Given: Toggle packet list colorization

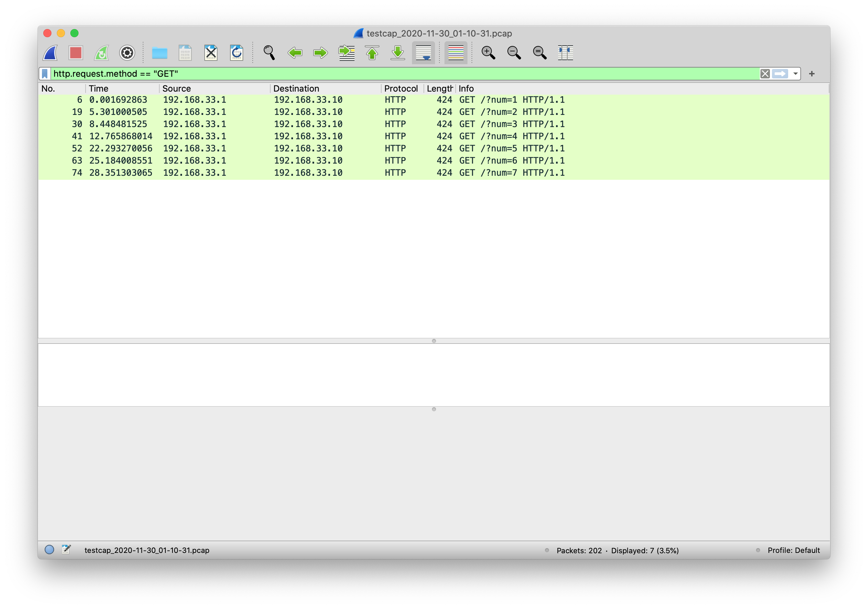Looking at the screenshot, I should tap(455, 52).
